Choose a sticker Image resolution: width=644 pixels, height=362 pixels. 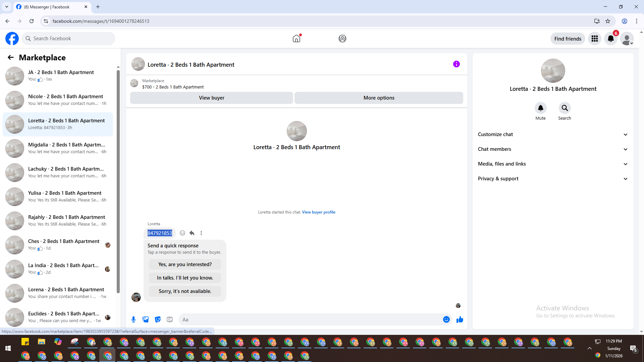pos(158,319)
